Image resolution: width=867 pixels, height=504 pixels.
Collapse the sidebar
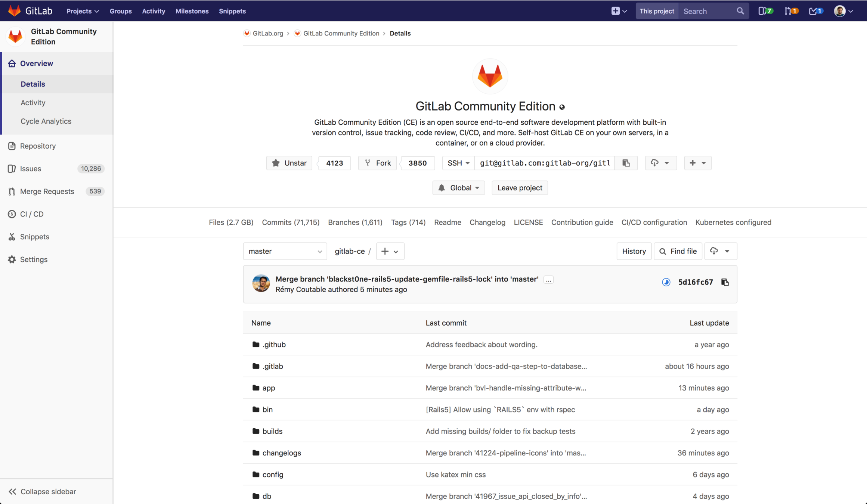(x=42, y=491)
